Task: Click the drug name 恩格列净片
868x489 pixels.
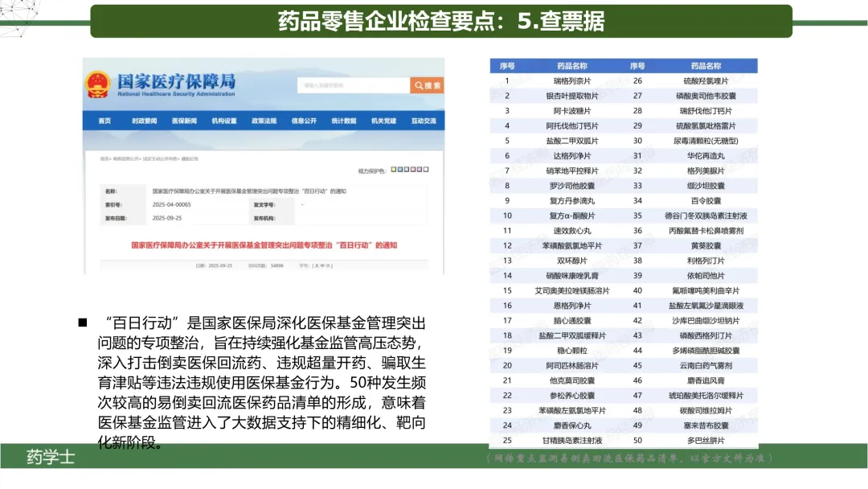Action: tap(572, 305)
